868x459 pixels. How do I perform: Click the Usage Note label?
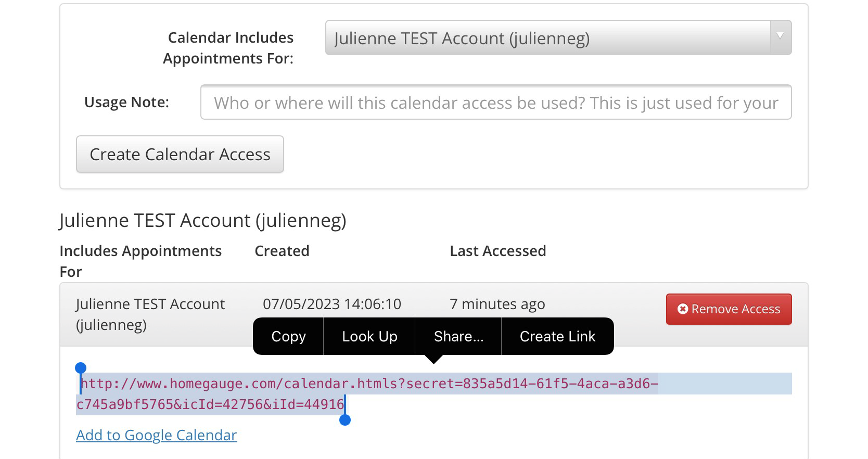coord(126,102)
